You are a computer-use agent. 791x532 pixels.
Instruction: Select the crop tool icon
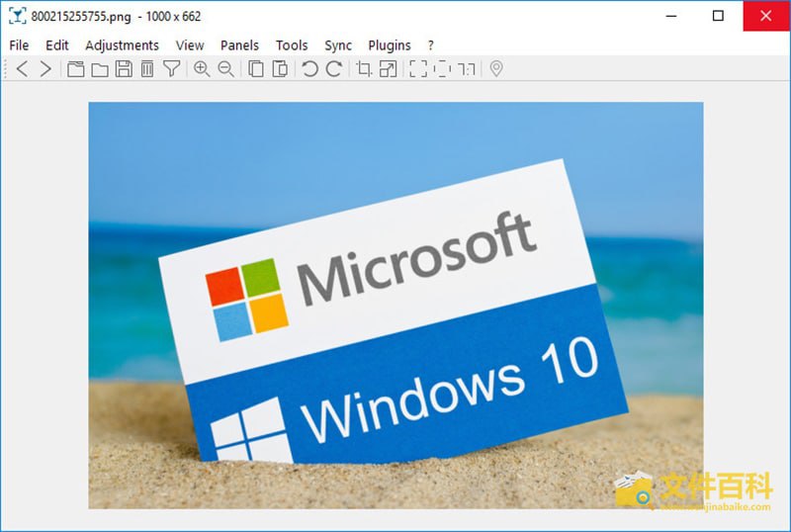pyautogui.click(x=364, y=68)
